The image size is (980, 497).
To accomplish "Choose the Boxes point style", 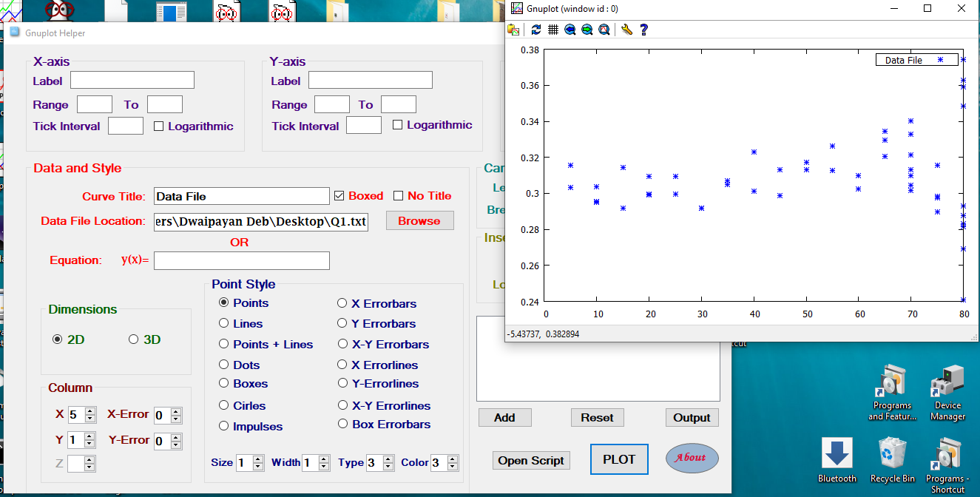I will click(224, 383).
